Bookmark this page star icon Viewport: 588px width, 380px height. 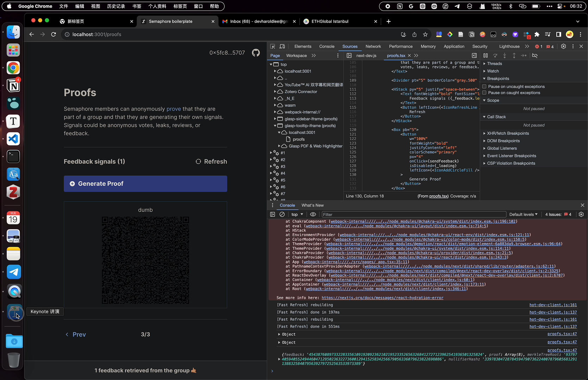[425, 34]
